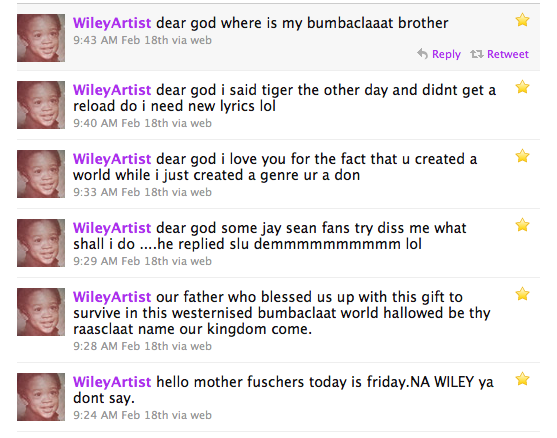The width and height of the screenshot is (557, 438).
Task: Open WileyArtist profile from 9:43 AM tweet
Action: coord(112,23)
